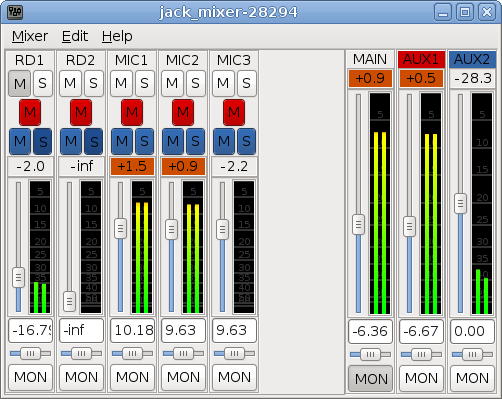Click blue AUX2 solo S on MIC2
Image resolution: width=502 pixels, height=399 pixels.
tap(196, 142)
